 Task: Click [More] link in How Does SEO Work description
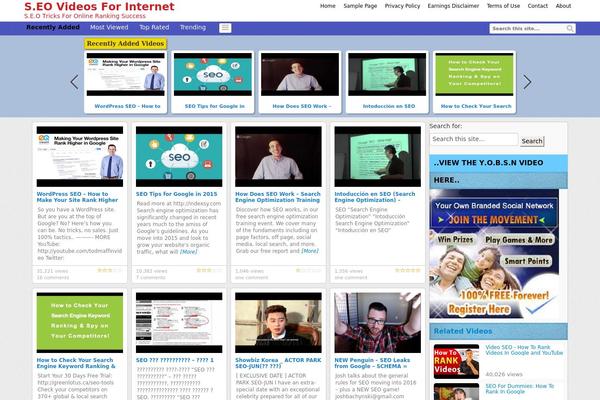pos(310,251)
